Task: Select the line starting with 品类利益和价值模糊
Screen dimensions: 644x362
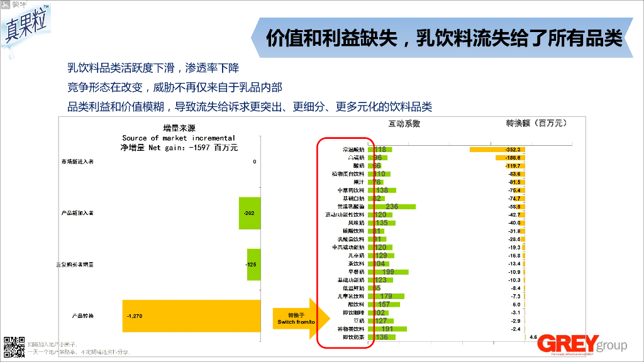Action: point(250,107)
